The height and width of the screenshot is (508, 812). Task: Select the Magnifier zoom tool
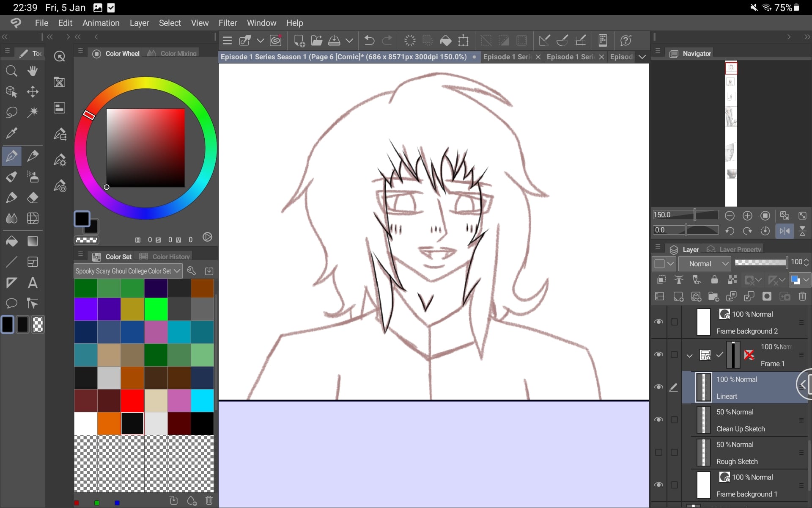coord(11,71)
